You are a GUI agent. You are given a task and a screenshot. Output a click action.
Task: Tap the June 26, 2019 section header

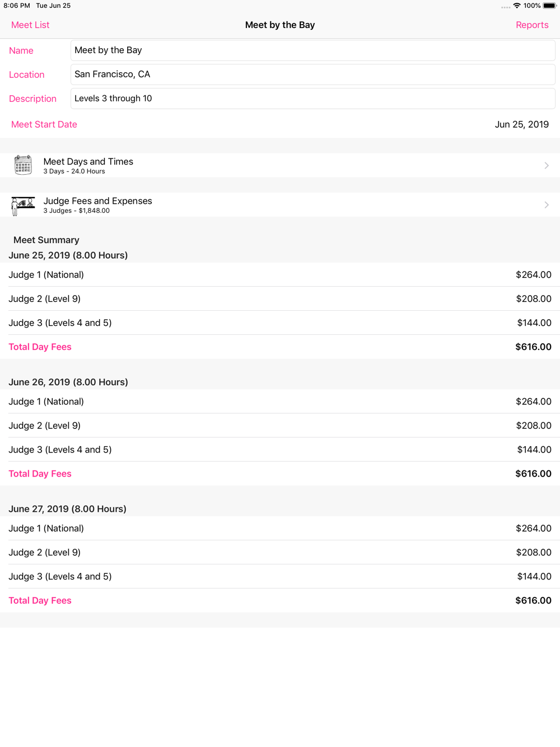pos(68,382)
